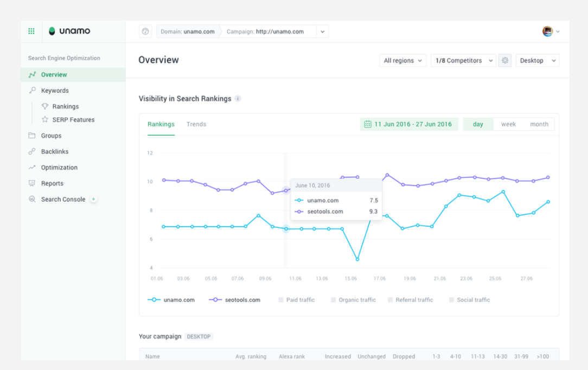Viewport: 588px width, 370px height.
Task: Open the apps grid menu icon
Action: [x=31, y=31]
